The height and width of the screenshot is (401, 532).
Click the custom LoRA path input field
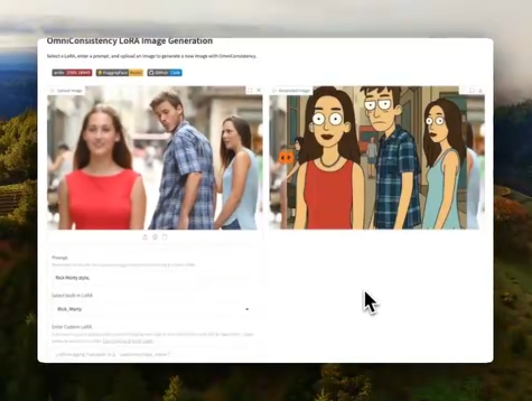(153, 354)
